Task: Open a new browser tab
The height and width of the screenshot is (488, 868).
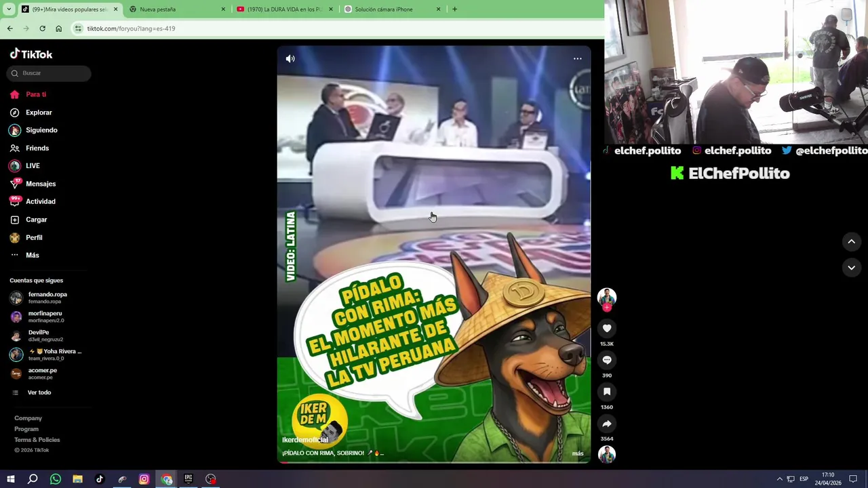Action: click(x=454, y=9)
